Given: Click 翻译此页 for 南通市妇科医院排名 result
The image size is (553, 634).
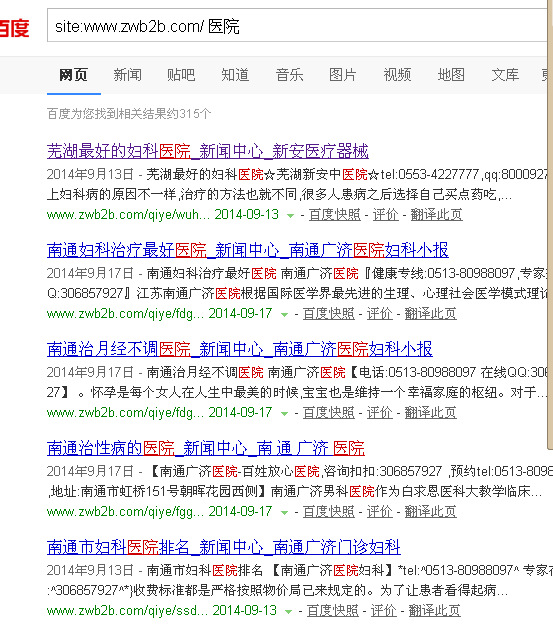Looking at the screenshot, I should [435, 611].
